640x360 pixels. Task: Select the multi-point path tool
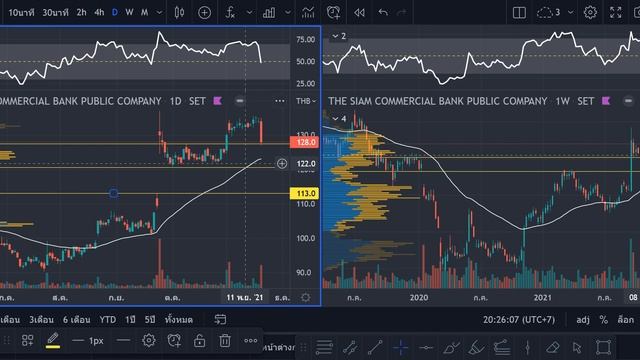[502, 347]
